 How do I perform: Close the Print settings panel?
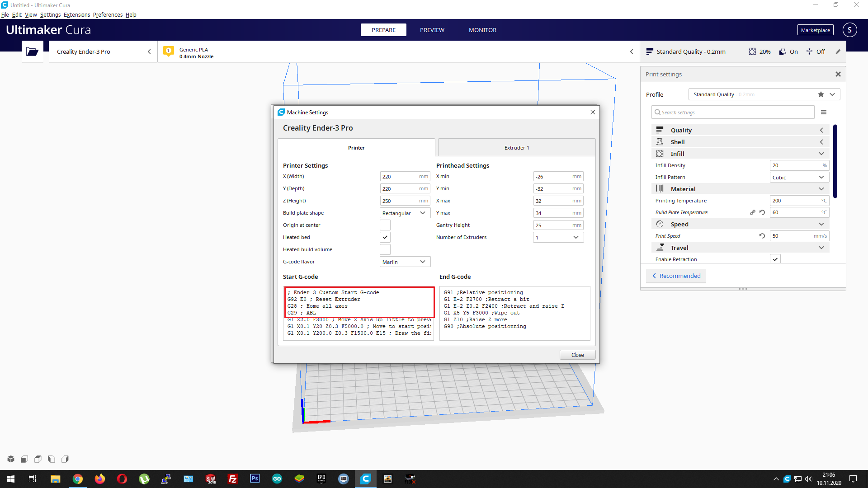(x=838, y=74)
